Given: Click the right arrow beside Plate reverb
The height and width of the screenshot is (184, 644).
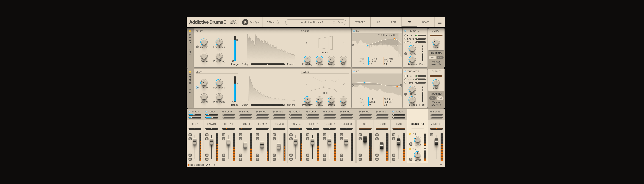Looking at the screenshot, I should [x=344, y=43].
